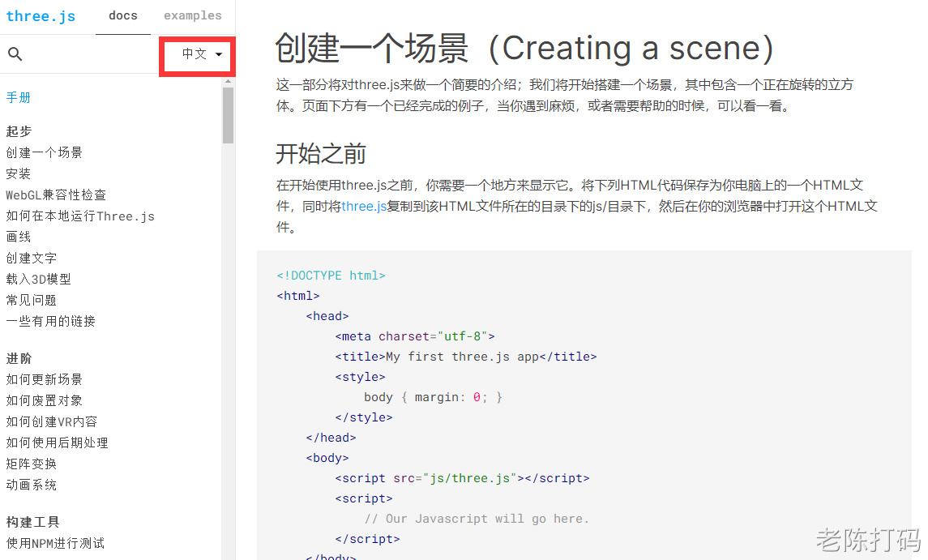This screenshot has height=560, width=928.
Task: Switch to the examples tab
Action: (192, 16)
